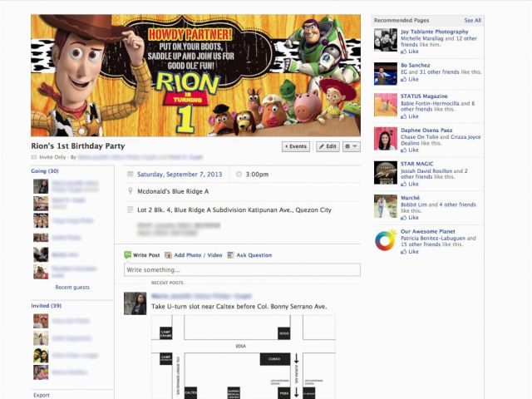
Task: Select the Ask Question option
Action: [x=254, y=255]
